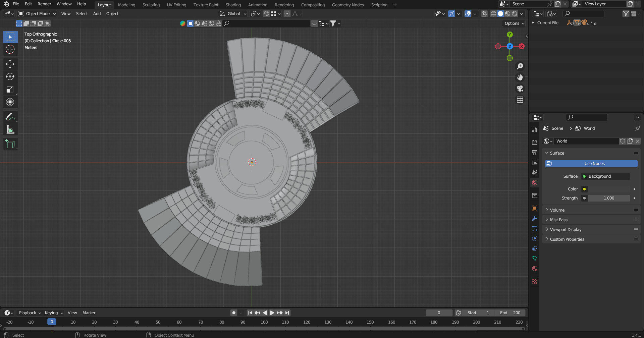Toggle X-ray display mode
Image resolution: width=644 pixels, height=338 pixels.
click(484, 14)
